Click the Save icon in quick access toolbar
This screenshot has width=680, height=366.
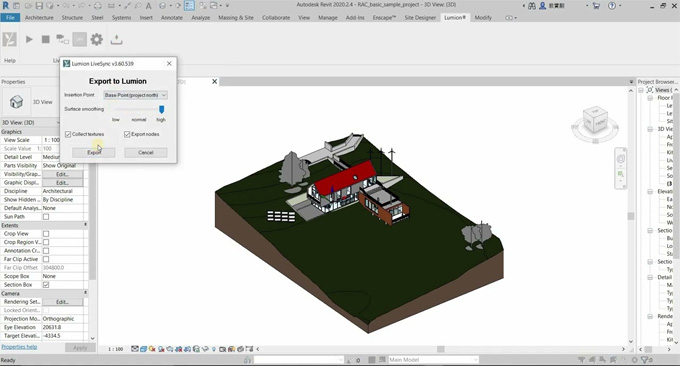coord(39,6)
